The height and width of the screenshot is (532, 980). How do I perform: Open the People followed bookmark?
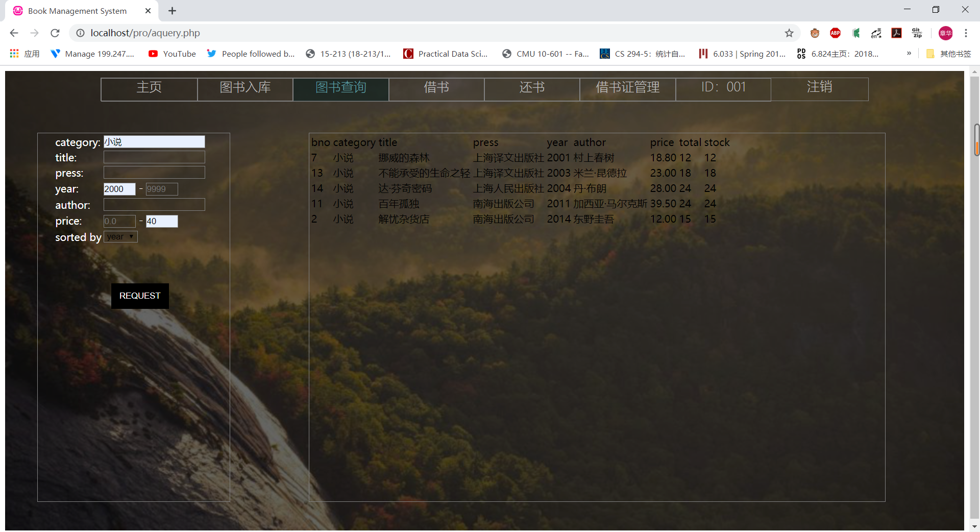[x=251, y=54]
